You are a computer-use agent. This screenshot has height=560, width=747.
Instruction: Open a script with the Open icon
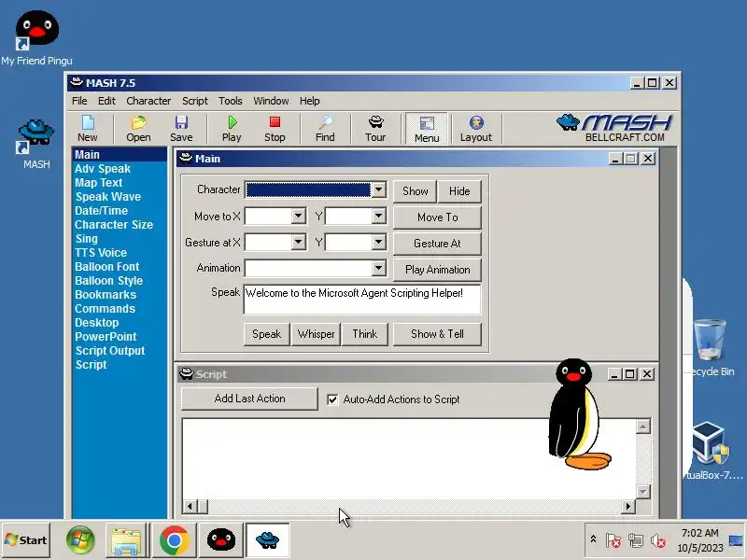point(138,129)
